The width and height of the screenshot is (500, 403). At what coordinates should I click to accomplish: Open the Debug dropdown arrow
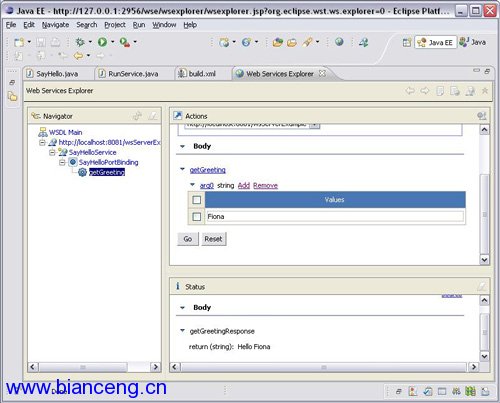coord(90,42)
